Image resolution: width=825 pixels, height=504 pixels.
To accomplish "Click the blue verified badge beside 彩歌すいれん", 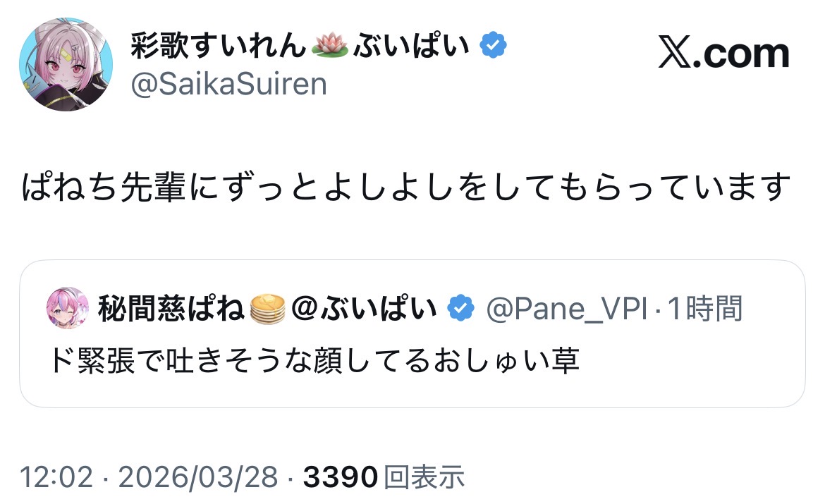I will (493, 47).
